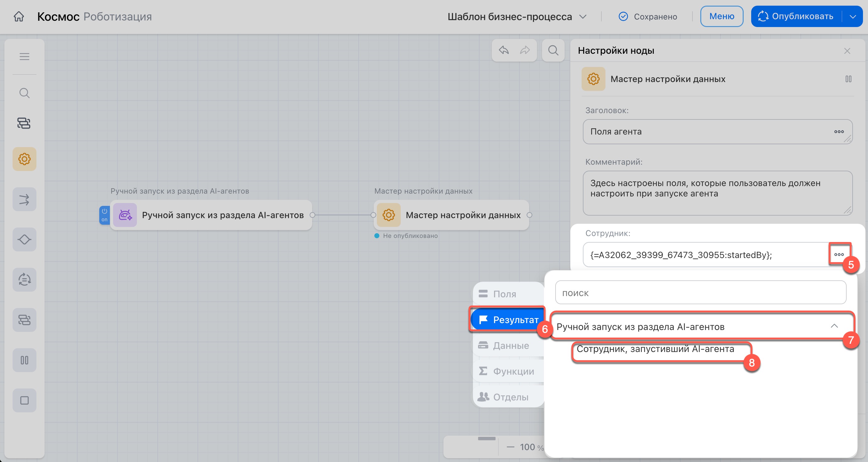Viewport: 868px width, 462px height.
Task: Click the pause icon next to node title
Action: 848,79
